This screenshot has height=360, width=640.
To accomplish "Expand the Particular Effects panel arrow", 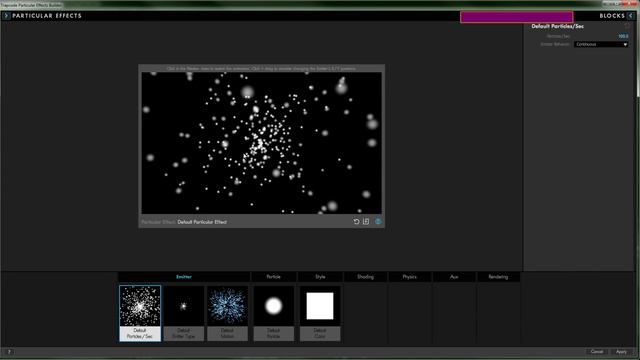I will pyautogui.click(x=6, y=16).
